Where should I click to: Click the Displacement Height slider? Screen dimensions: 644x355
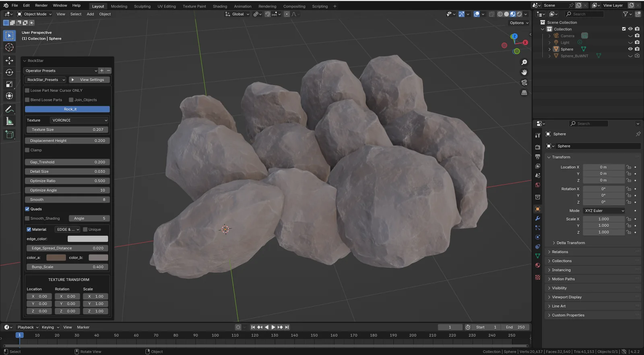pos(67,141)
